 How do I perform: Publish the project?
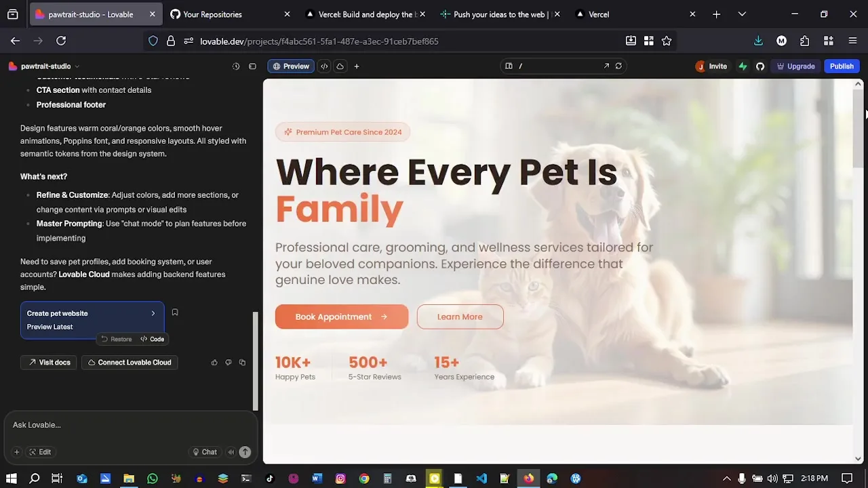click(x=842, y=66)
